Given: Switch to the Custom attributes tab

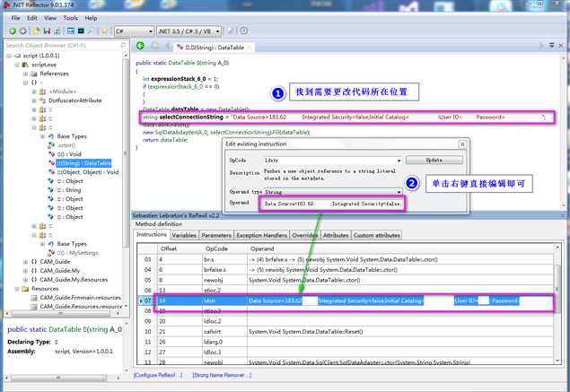Looking at the screenshot, I should (x=377, y=235).
